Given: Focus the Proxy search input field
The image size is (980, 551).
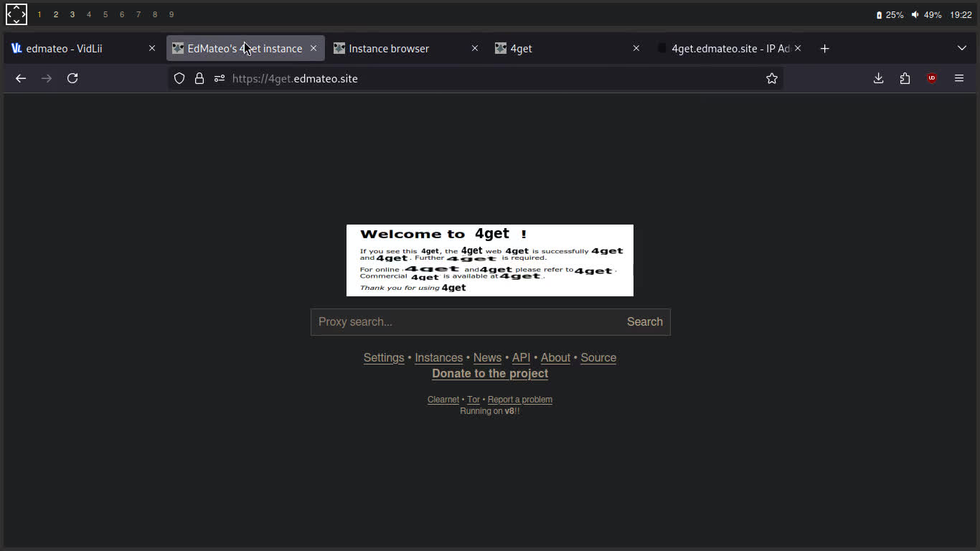Looking at the screenshot, I should pos(465,322).
